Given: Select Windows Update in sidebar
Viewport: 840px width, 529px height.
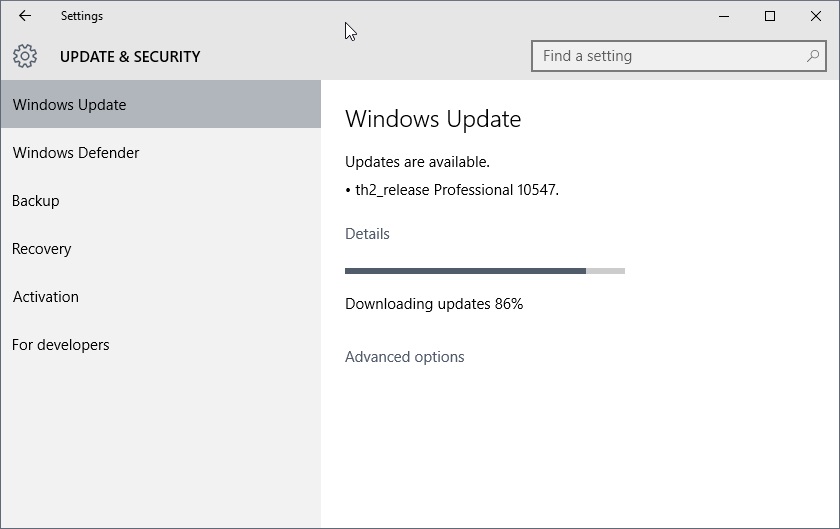Looking at the screenshot, I should click(161, 105).
